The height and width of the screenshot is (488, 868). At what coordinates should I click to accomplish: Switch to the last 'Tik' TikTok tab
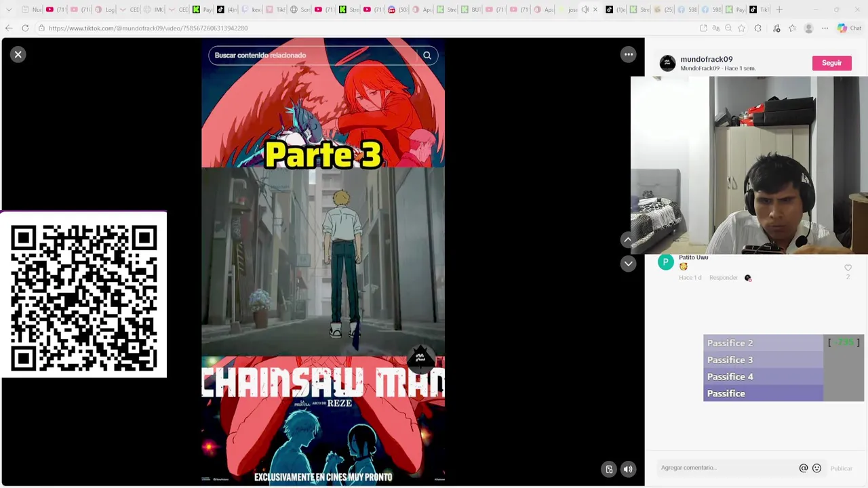[759, 9]
